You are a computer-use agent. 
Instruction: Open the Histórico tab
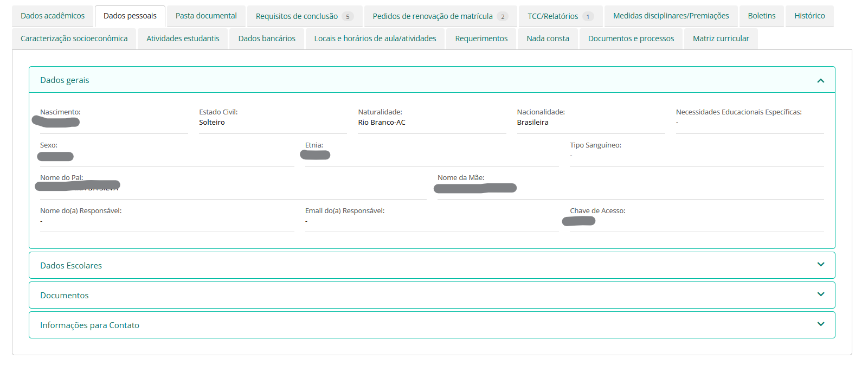[809, 16]
